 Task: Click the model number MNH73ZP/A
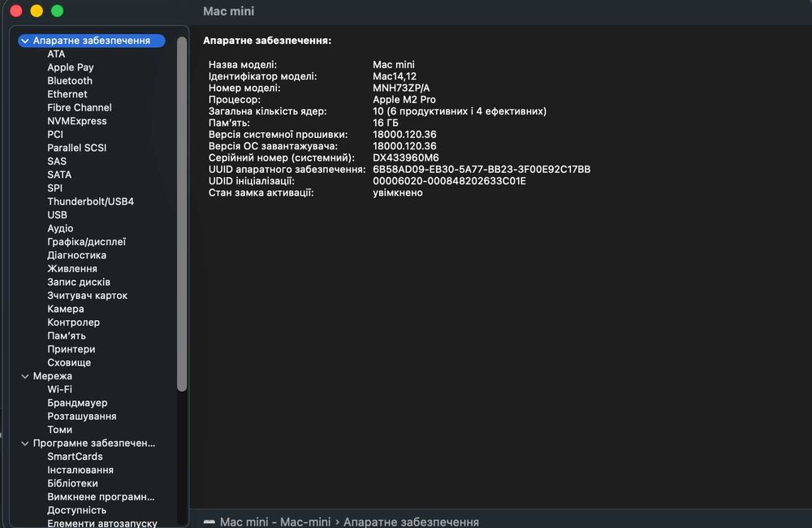coord(401,88)
